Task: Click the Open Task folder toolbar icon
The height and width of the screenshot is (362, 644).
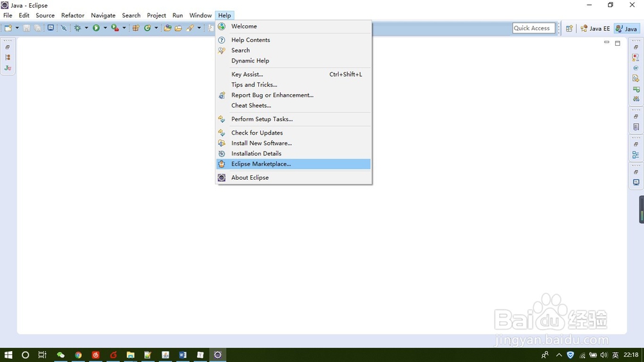Action: [x=178, y=28]
